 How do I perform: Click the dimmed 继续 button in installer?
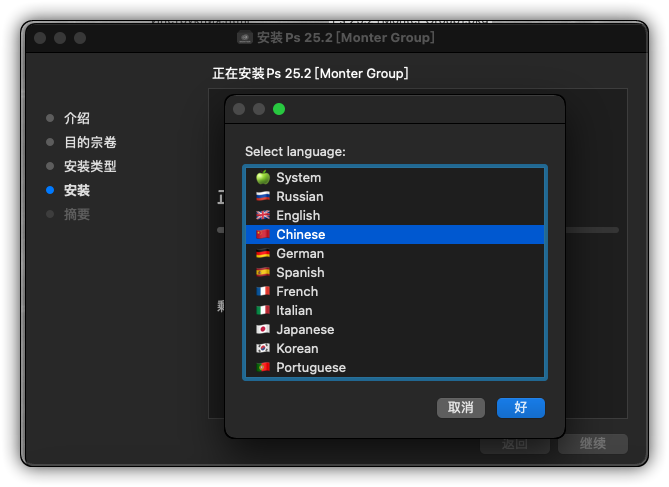(593, 443)
